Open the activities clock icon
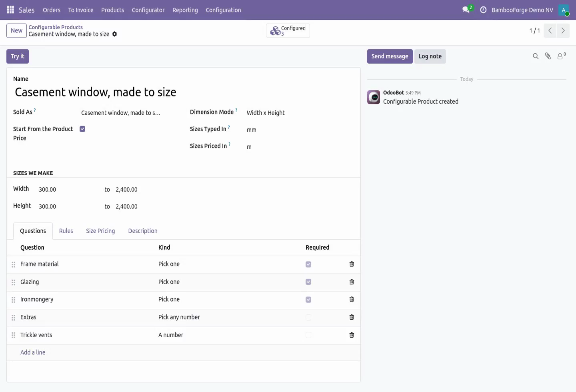Screen dimensions: 576x392 click(483, 10)
